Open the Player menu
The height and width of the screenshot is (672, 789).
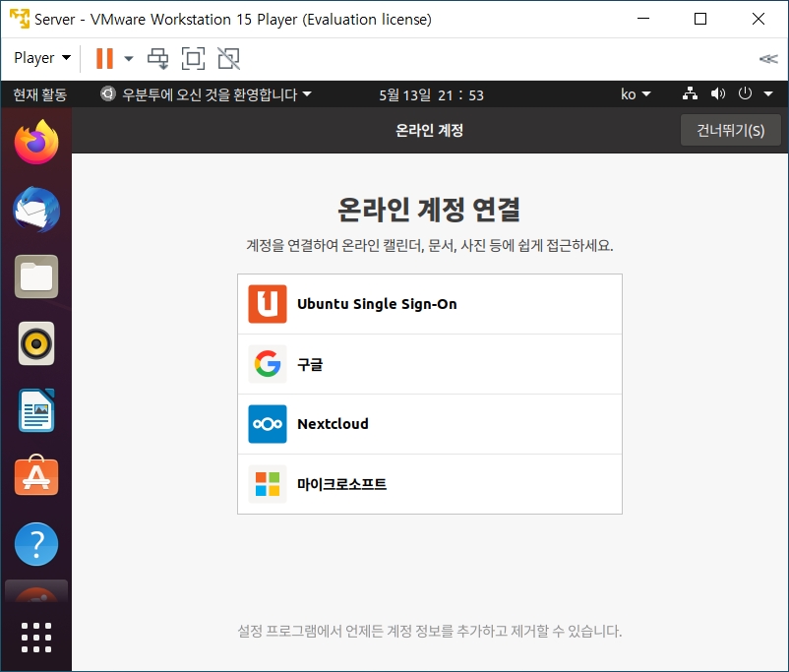click(x=42, y=58)
